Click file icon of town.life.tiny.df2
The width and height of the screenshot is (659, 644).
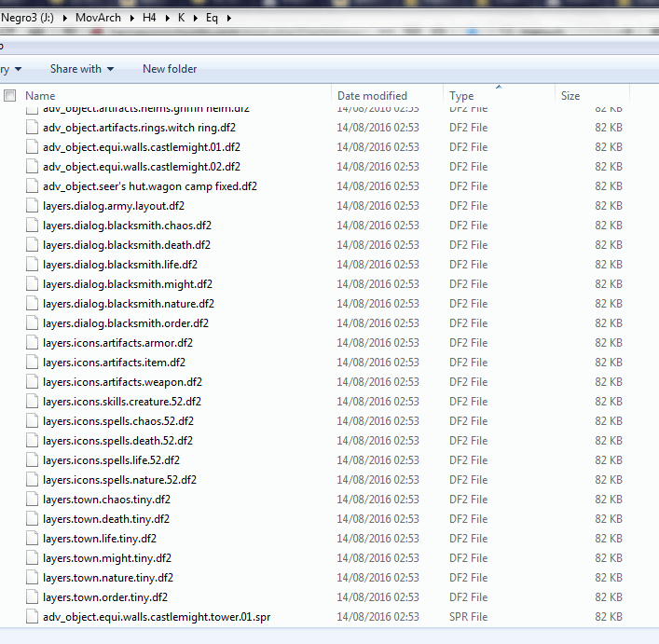[x=32, y=539]
